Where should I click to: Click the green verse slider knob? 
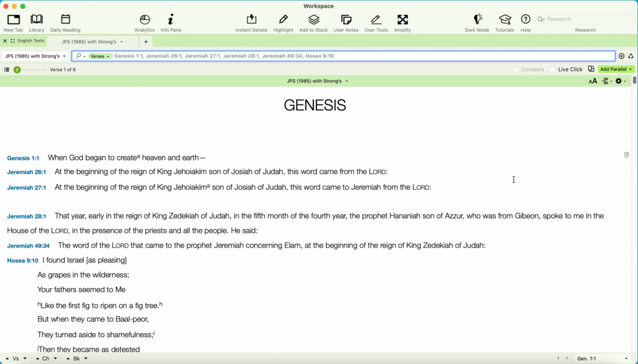[x=17, y=70]
